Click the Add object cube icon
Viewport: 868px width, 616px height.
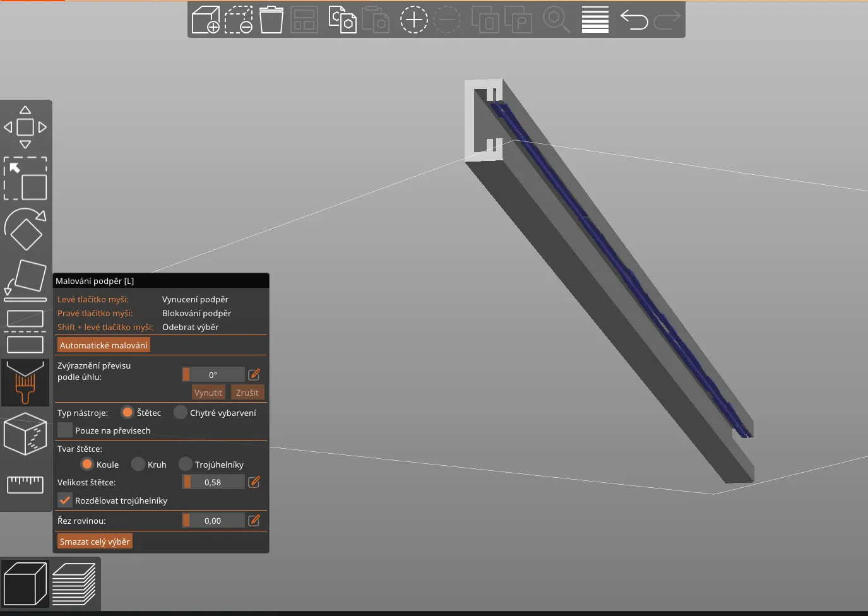pyautogui.click(x=206, y=20)
